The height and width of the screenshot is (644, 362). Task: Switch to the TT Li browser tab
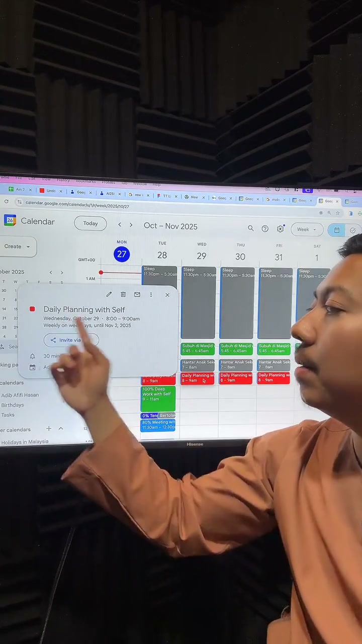165,196
